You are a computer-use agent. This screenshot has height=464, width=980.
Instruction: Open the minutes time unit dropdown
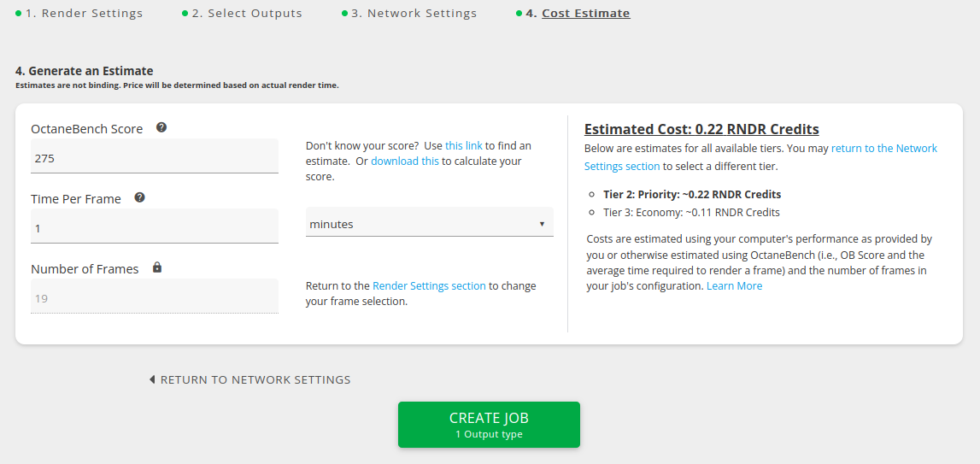click(430, 223)
